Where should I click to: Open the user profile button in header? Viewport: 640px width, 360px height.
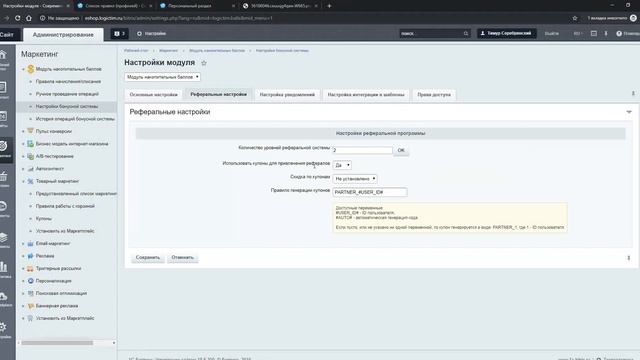(507, 33)
